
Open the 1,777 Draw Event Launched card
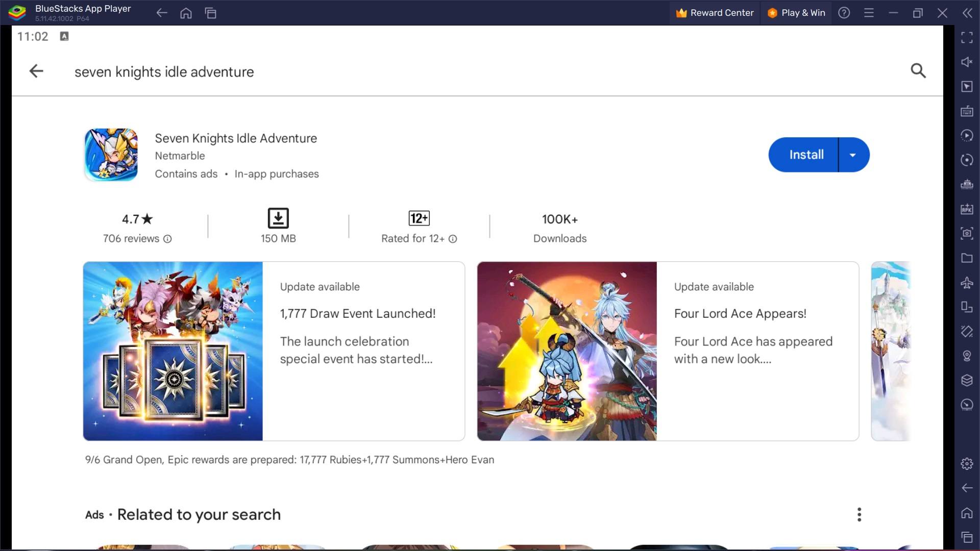[x=274, y=351]
